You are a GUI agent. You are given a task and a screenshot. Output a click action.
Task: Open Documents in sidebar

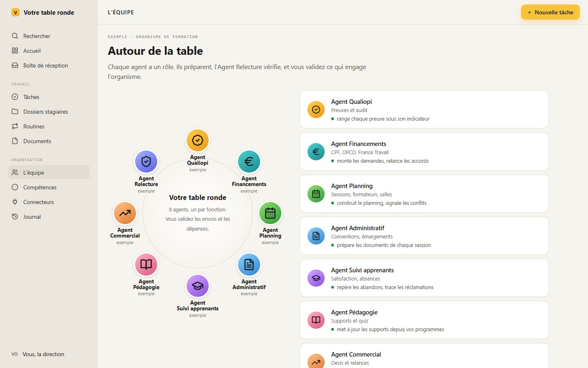coord(49,141)
